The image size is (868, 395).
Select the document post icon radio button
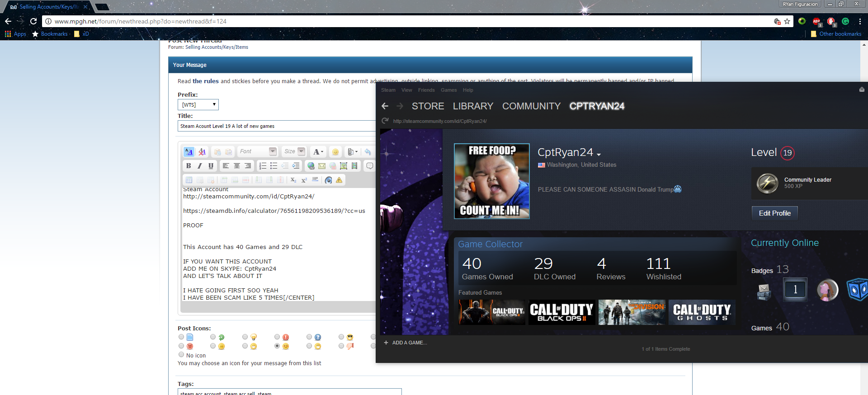[181, 337]
